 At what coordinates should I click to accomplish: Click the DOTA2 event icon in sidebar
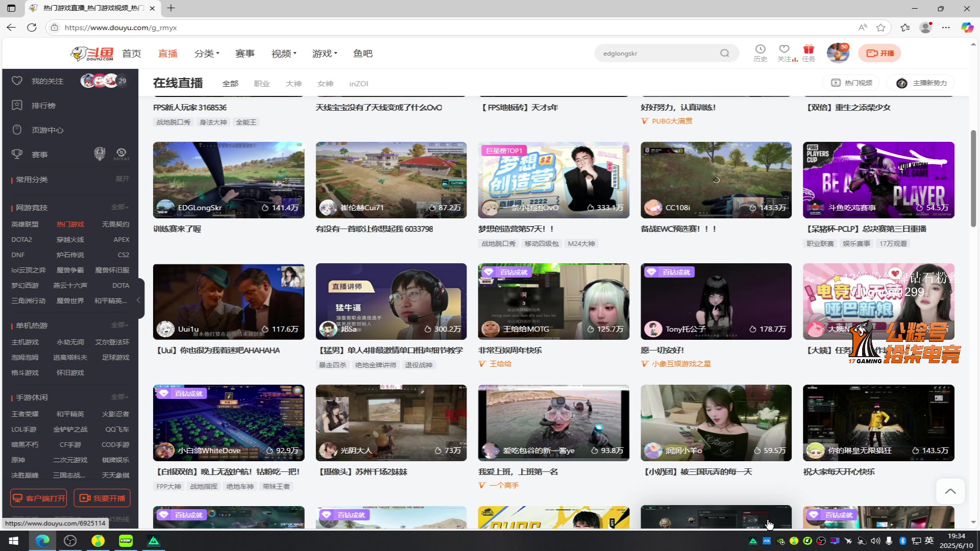(121, 154)
